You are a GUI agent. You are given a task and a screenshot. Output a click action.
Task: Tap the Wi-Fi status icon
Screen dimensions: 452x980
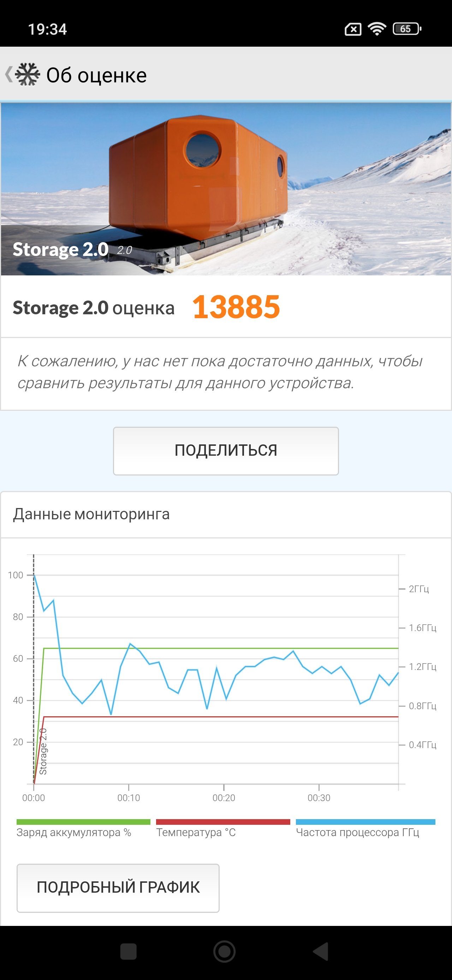click(376, 29)
